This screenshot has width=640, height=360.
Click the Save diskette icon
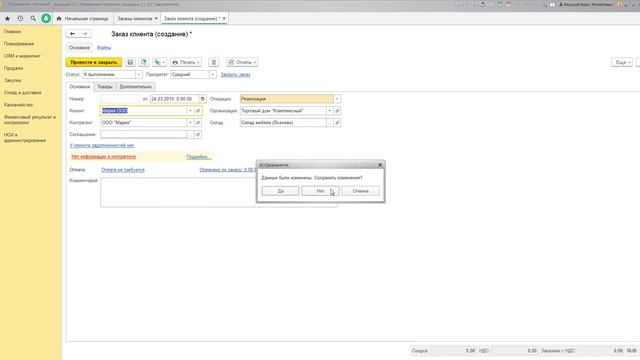tap(130, 62)
